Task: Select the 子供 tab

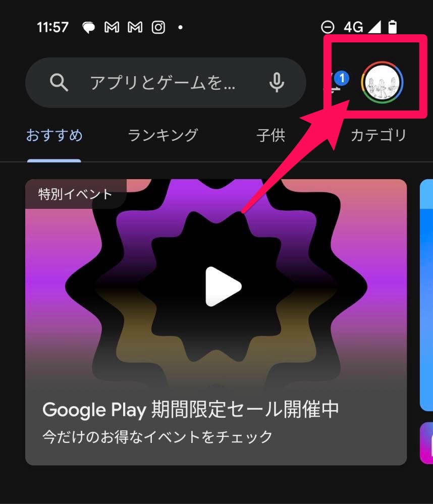Action: point(270,135)
